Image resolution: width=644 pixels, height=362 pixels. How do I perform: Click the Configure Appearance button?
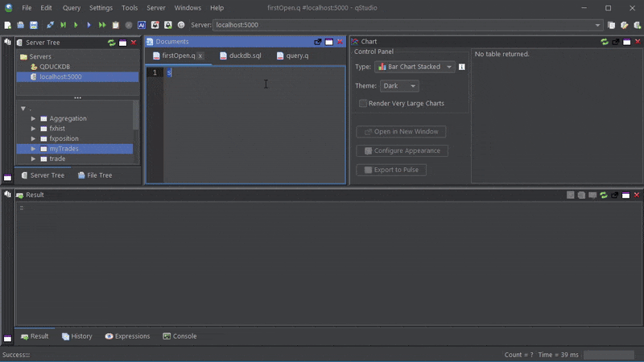[x=402, y=150]
